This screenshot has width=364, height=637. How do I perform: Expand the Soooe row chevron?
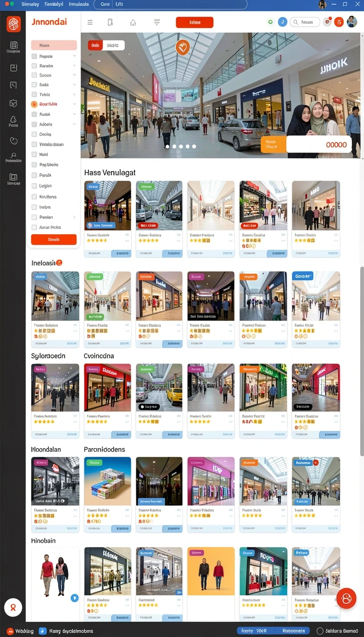tap(74, 75)
